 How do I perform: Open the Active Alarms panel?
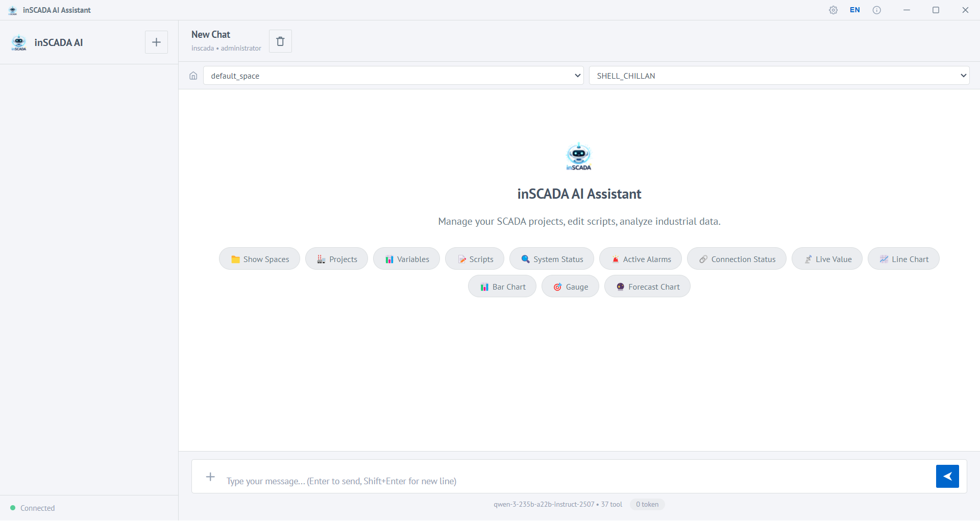click(640, 258)
